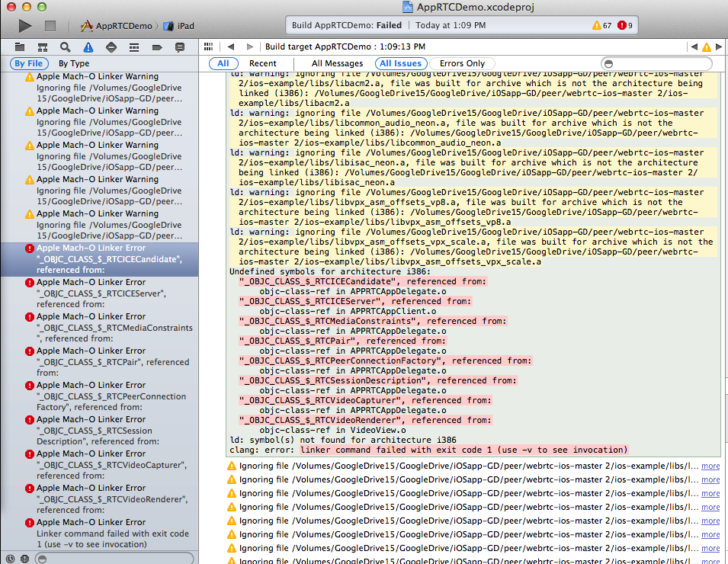The height and width of the screenshot is (564, 728).
Task: Click the first Ignoring file 'more' link
Action: 710,466
